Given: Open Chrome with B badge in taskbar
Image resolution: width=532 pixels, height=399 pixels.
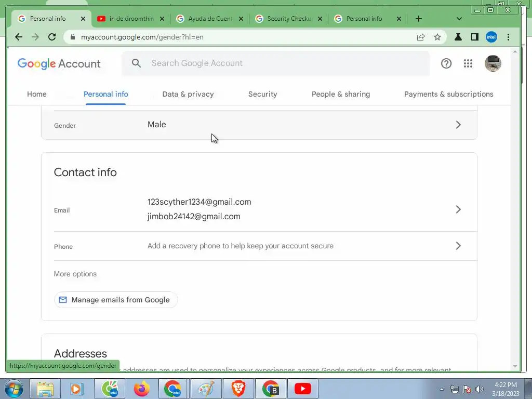Looking at the screenshot, I should [270, 389].
